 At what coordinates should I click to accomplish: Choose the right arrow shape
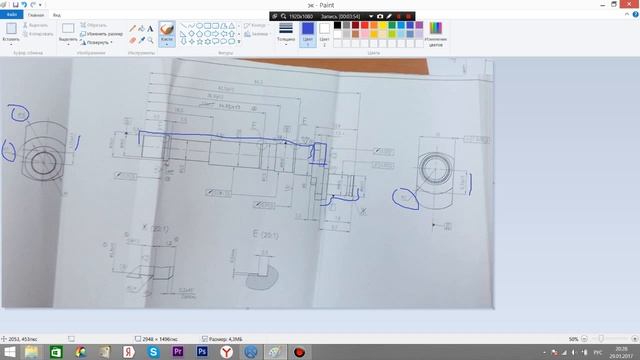[216, 34]
